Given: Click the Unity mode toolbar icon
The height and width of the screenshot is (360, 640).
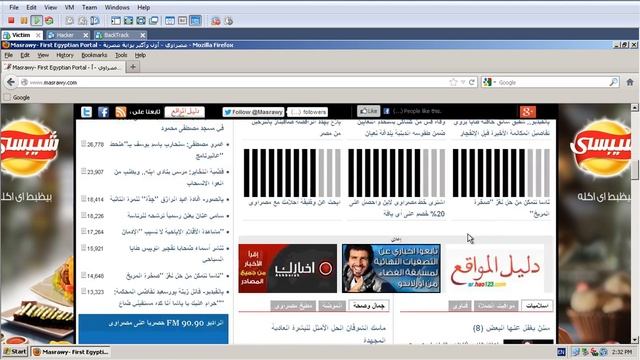Looking at the screenshot, I should [x=153, y=20].
